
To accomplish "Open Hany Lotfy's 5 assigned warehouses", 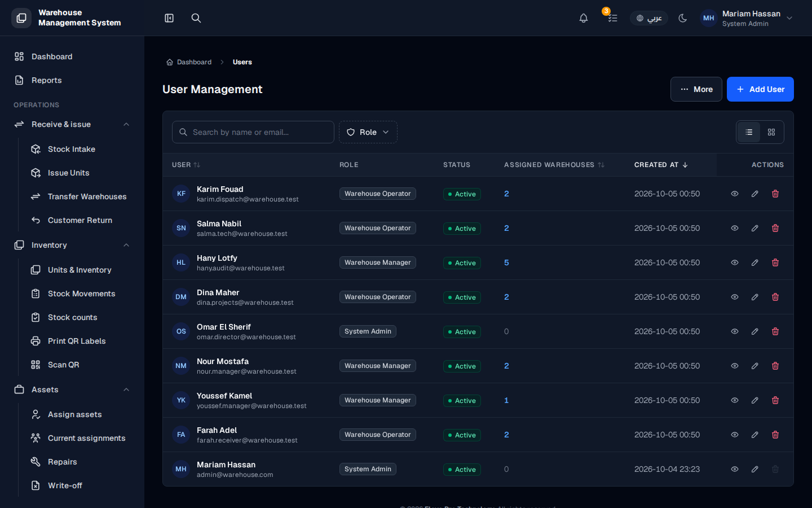I will click(506, 262).
